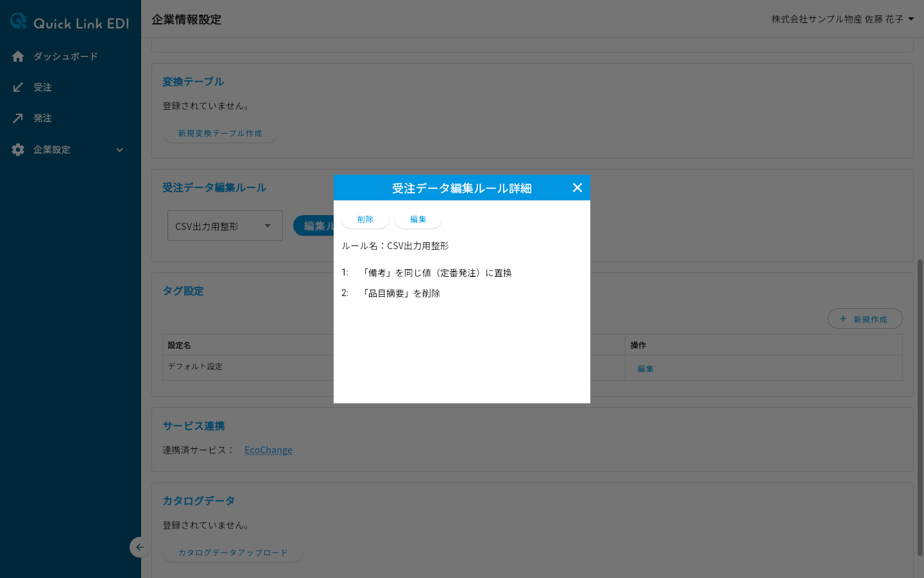Open the CSV出力用整形 rule dropdown
Image resolution: width=924 pixels, height=578 pixels.
(x=225, y=226)
